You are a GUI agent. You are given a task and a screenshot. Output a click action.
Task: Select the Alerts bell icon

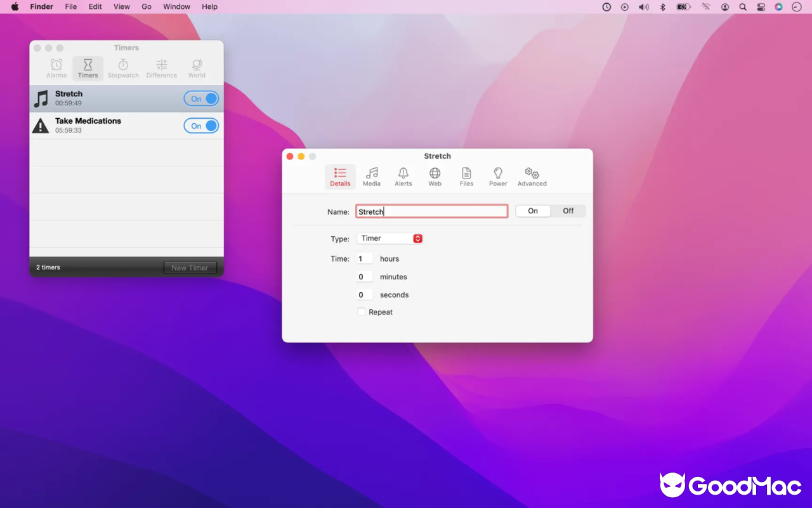(x=403, y=176)
